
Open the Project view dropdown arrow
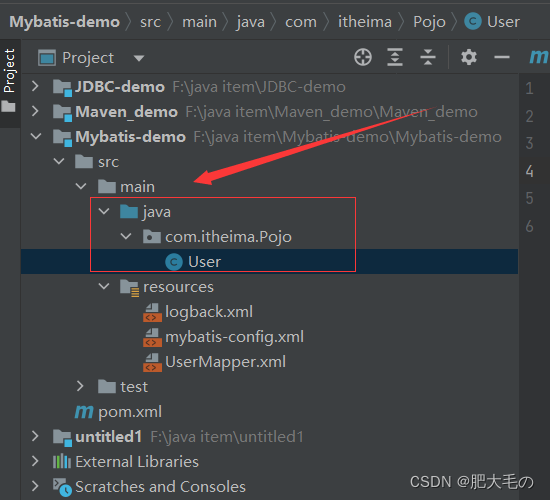pos(139,58)
